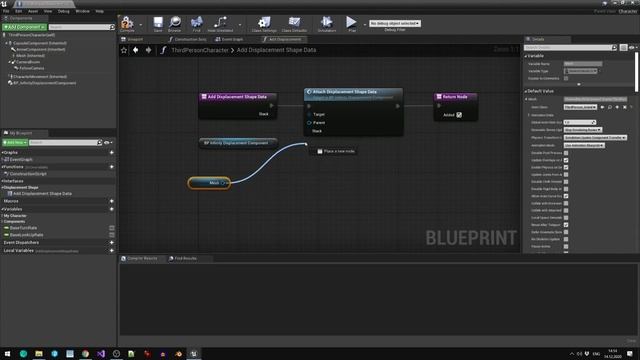
Task: Toggle the Disable Rigid Body checkbox
Action: (x=566, y=189)
